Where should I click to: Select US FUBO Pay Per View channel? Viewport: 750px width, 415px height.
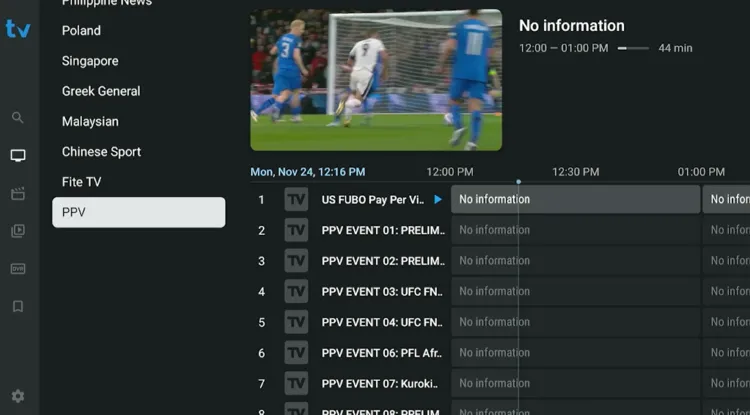click(373, 199)
